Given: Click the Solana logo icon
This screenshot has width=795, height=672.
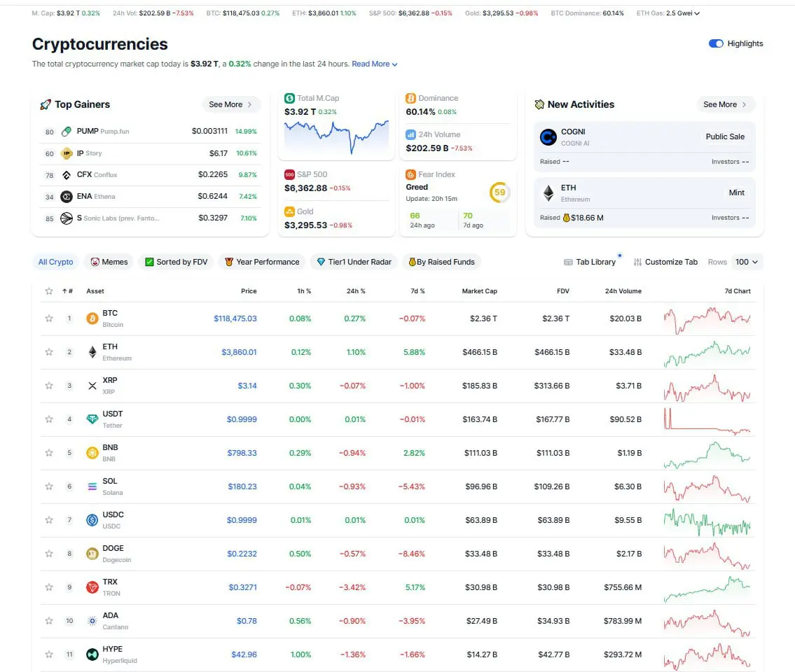Looking at the screenshot, I should click(x=92, y=486).
